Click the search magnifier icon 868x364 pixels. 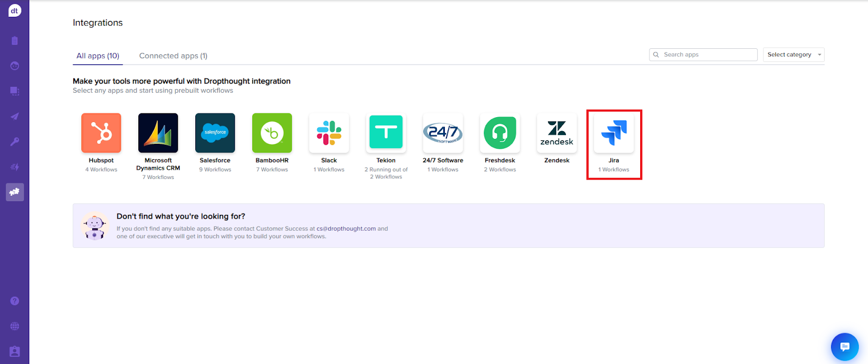[x=656, y=55]
